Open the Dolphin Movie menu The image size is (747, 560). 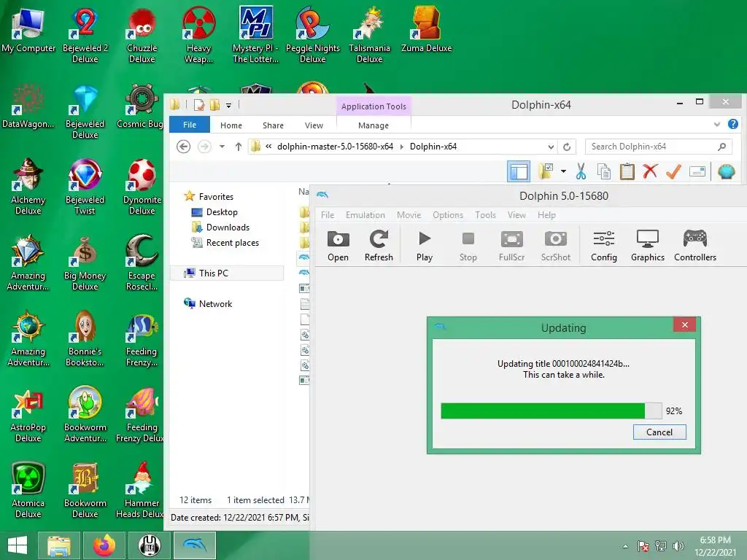409,215
